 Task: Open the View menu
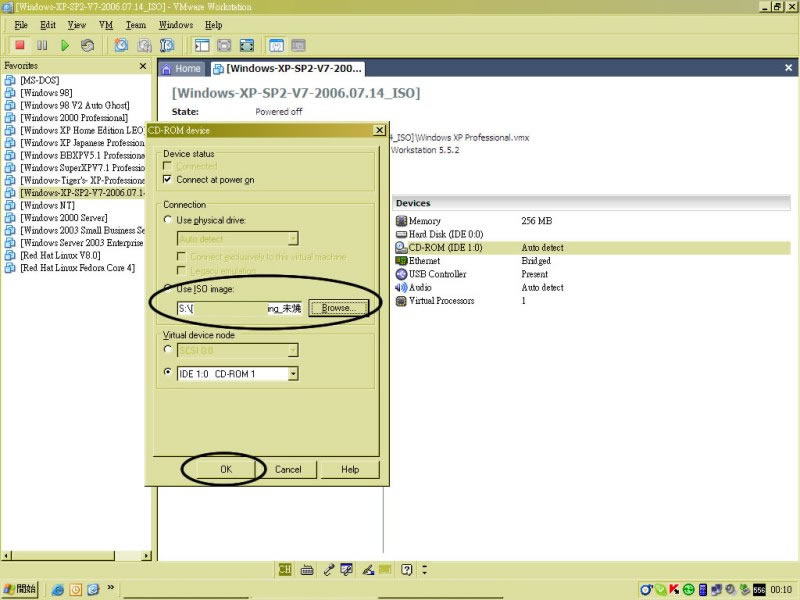point(77,25)
